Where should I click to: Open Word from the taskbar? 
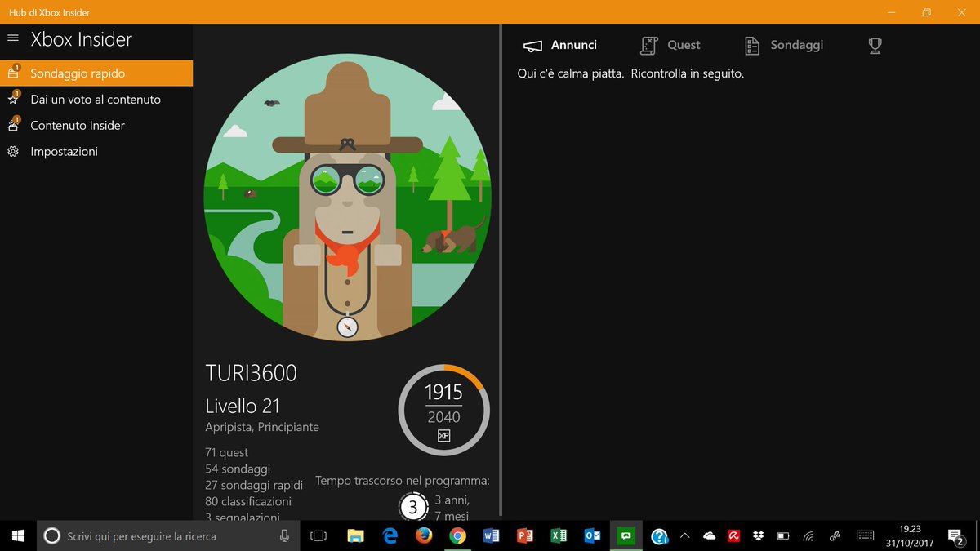coord(491,535)
